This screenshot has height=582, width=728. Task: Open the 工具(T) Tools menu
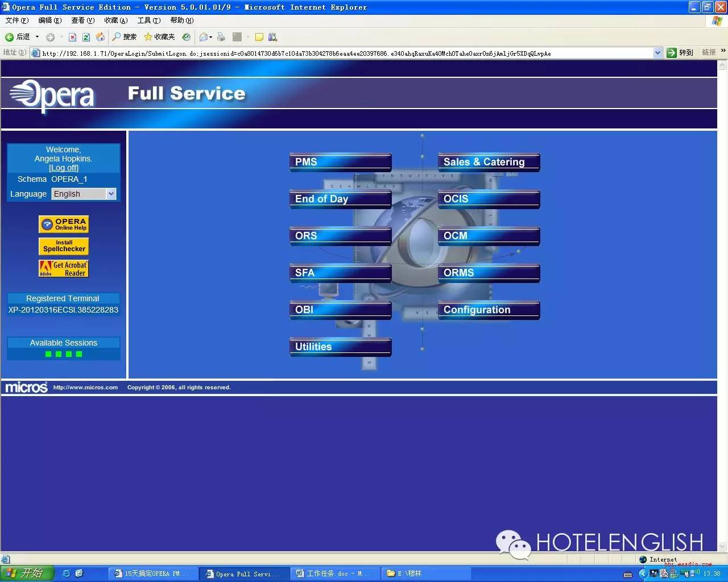tap(148, 20)
